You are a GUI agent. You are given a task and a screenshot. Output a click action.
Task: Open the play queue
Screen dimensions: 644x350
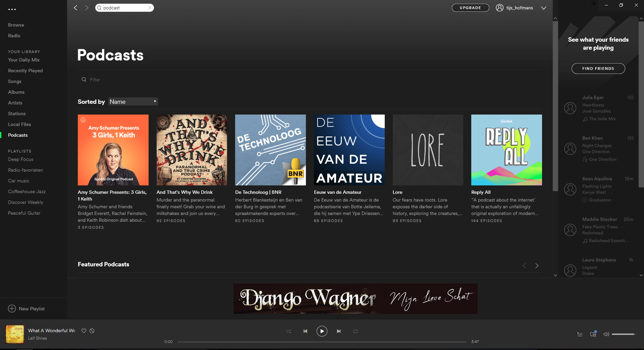[580, 334]
